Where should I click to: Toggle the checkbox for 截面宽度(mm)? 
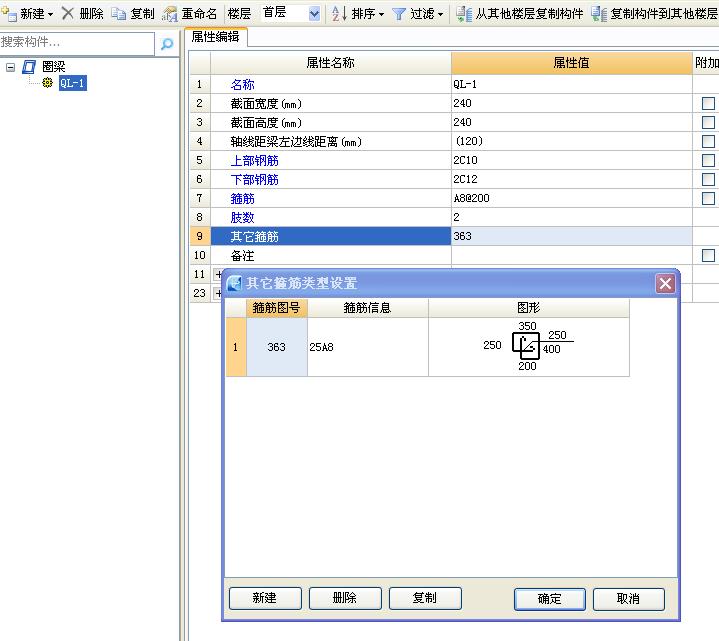coord(708,103)
